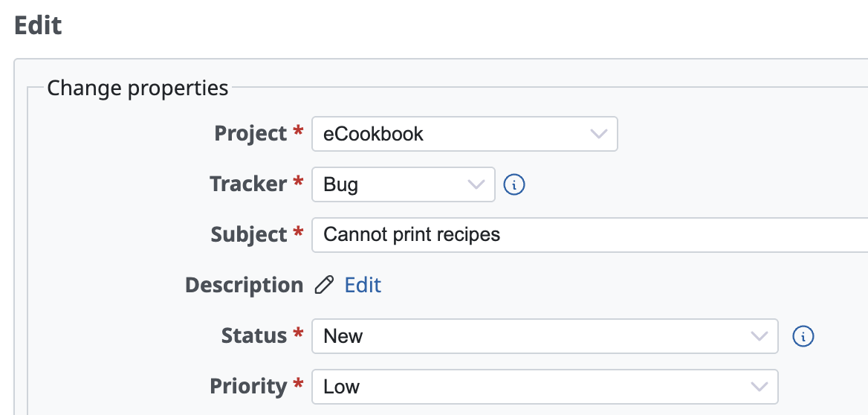Click the Status field label
This screenshot has width=868, height=415.
click(254, 336)
